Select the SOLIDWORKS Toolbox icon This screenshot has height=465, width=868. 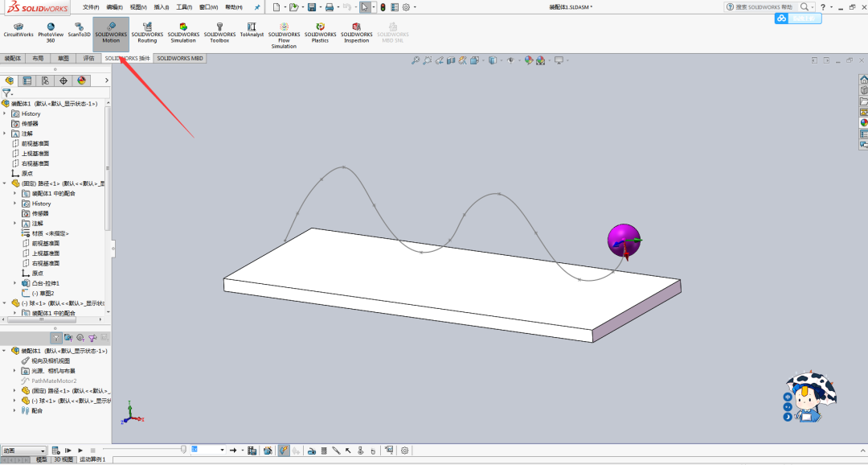(x=219, y=32)
